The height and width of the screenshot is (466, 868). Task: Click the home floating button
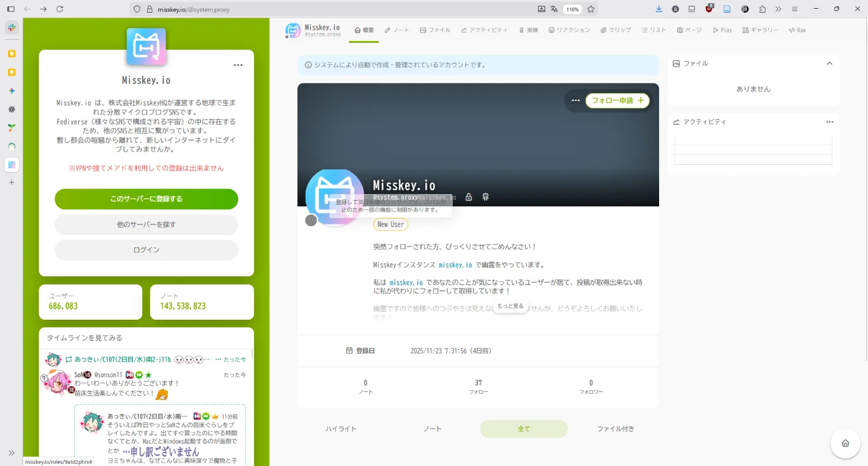pyautogui.click(x=845, y=443)
